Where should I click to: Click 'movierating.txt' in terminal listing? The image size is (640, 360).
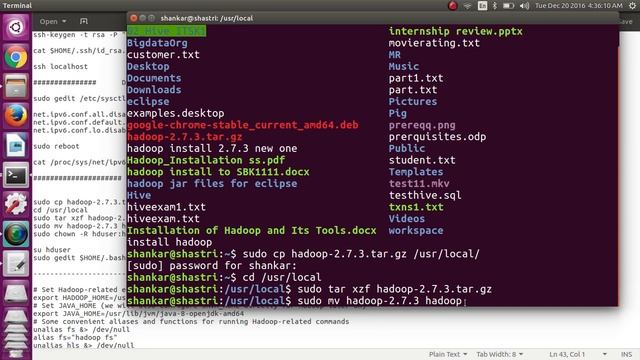(x=434, y=43)
